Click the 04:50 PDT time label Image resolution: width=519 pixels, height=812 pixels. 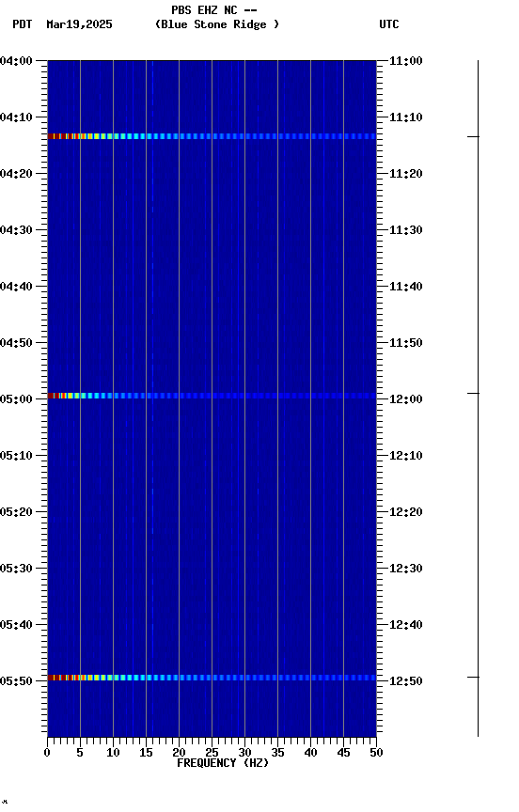[x=16, y=343]
